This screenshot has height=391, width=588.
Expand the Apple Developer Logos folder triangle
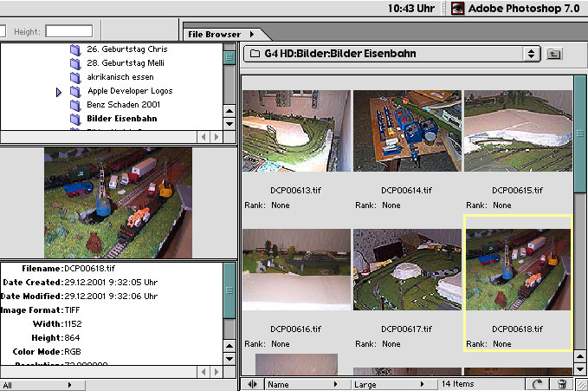[59, 92]
